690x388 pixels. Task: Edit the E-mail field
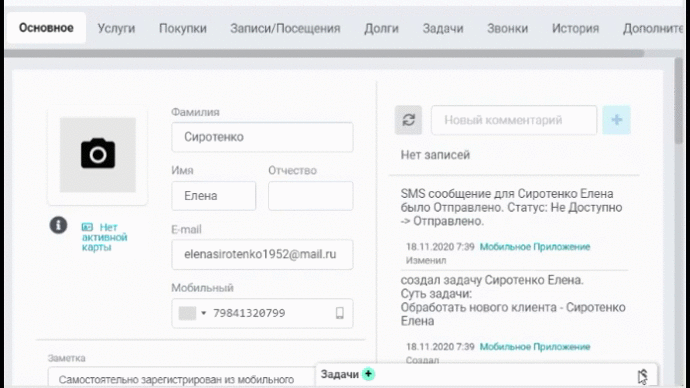(x=262, y=254)
